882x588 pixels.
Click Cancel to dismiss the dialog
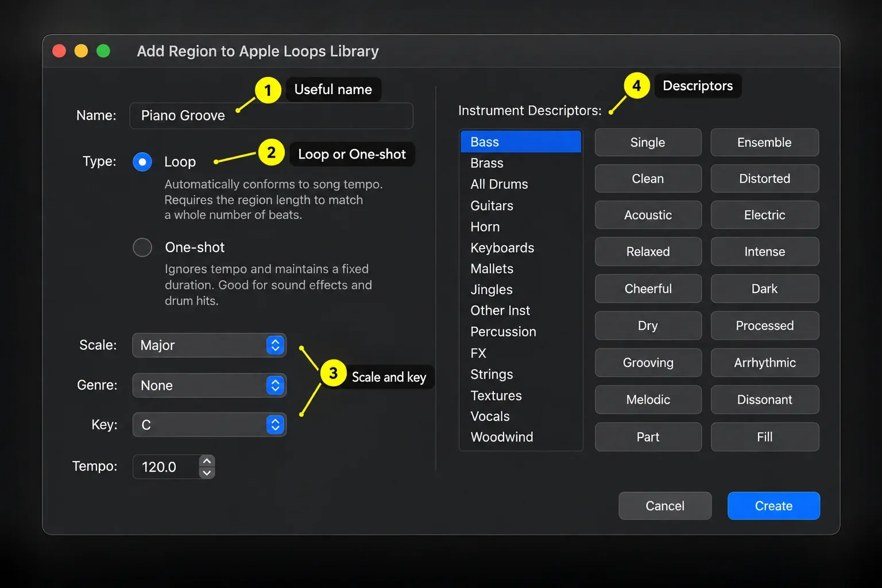(x=665, y=506)
